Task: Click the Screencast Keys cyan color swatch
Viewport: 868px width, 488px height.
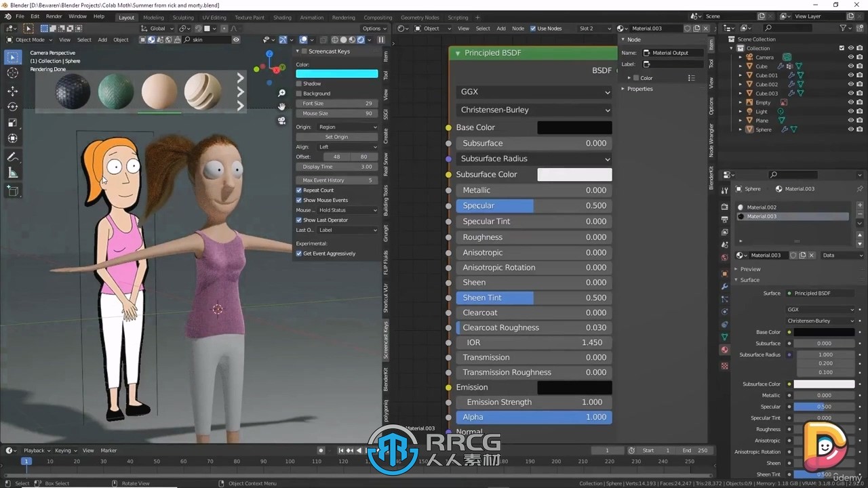Action: 337,74
